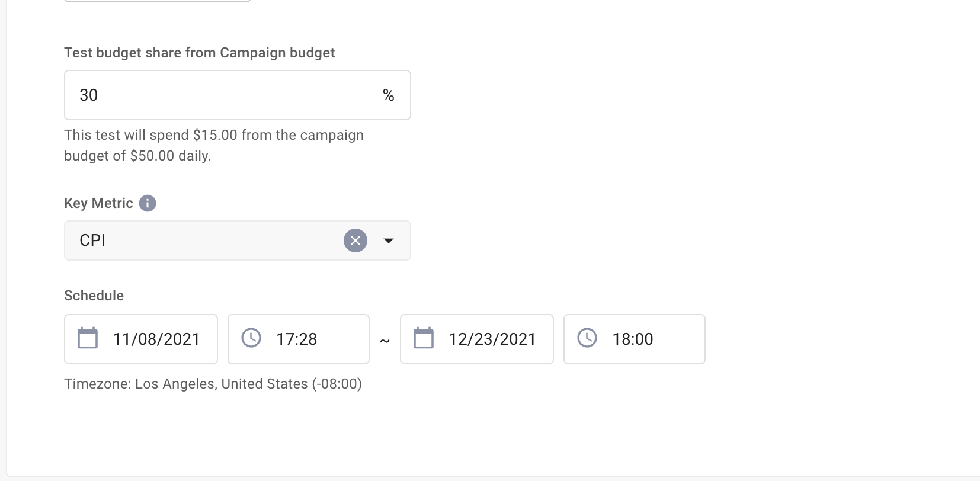Click the start time clock icon
The image size is (980, 481).
point(251,338)
